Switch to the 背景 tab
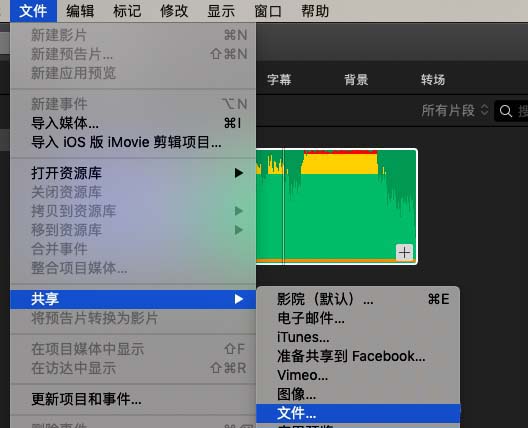The image size is (528, 428). (x=356, y=80)
